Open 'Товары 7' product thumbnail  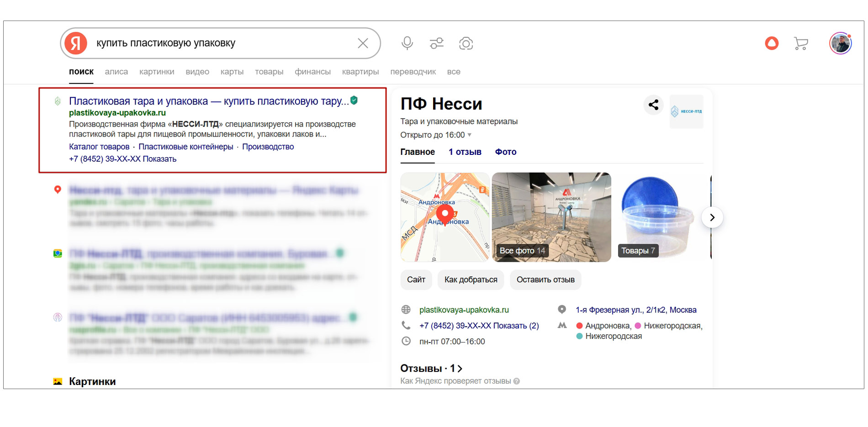pos(656,217)
